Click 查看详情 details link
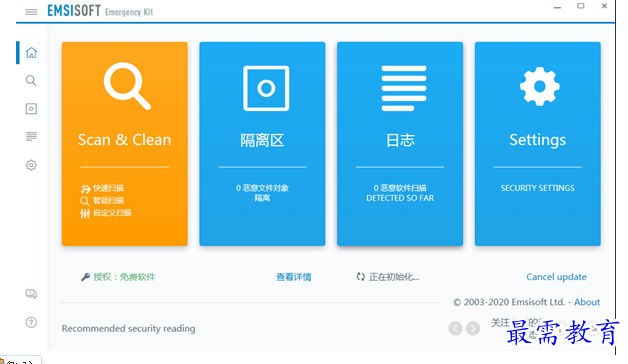The image size is (628, 364). pos(294,277)
